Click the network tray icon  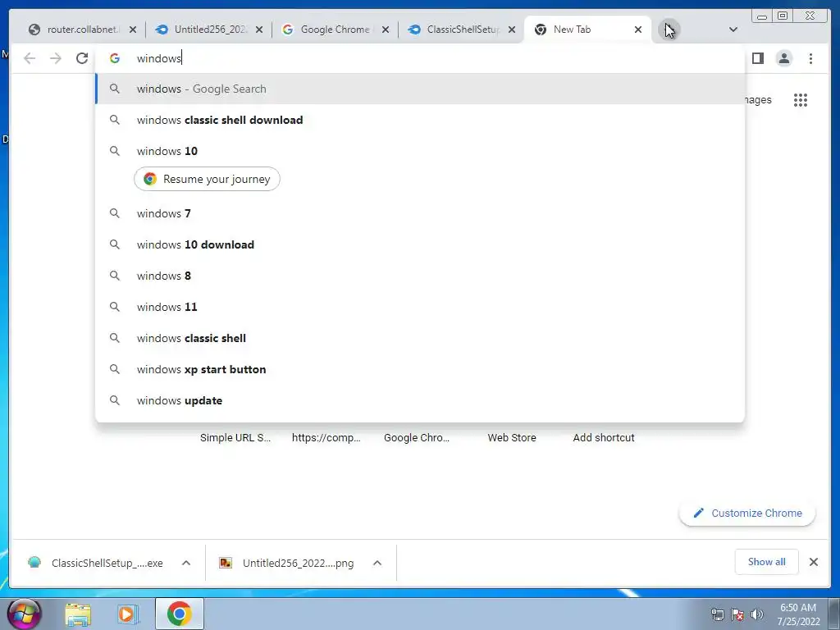[718, 614]
